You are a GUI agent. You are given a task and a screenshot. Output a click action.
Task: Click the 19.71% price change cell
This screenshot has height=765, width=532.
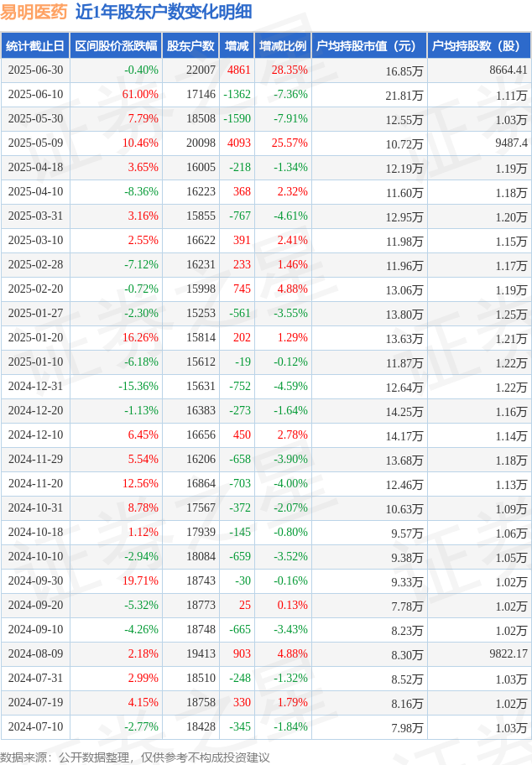140,581
